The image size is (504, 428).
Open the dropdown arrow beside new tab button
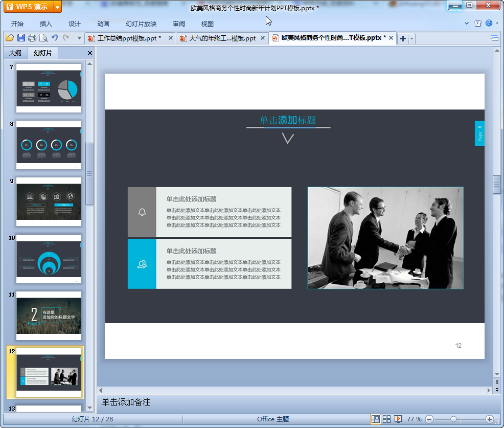(412, 38)
